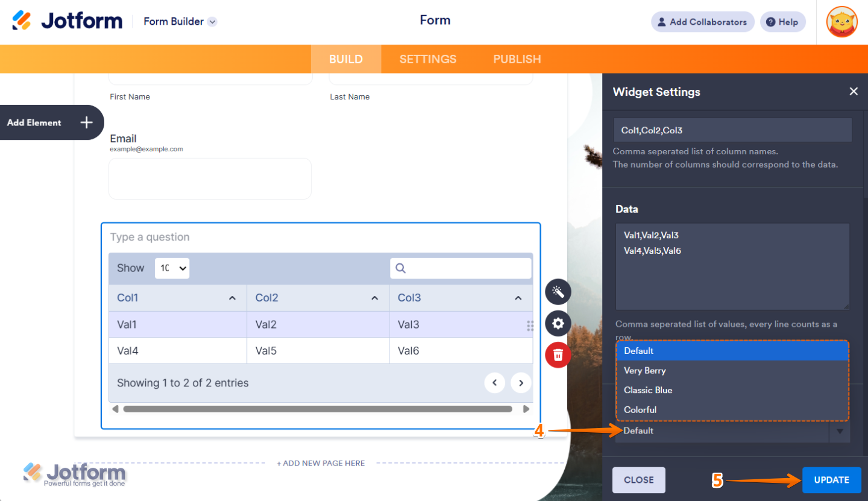Select the Very Berry theme option
The image size is (868, 501).
click(x=646, y=370)
